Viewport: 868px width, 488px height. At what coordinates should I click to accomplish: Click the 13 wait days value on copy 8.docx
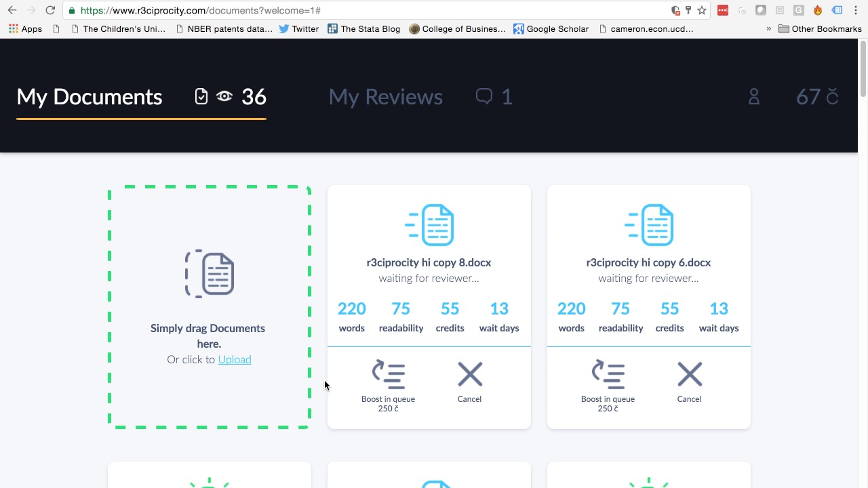click(499, 309)
